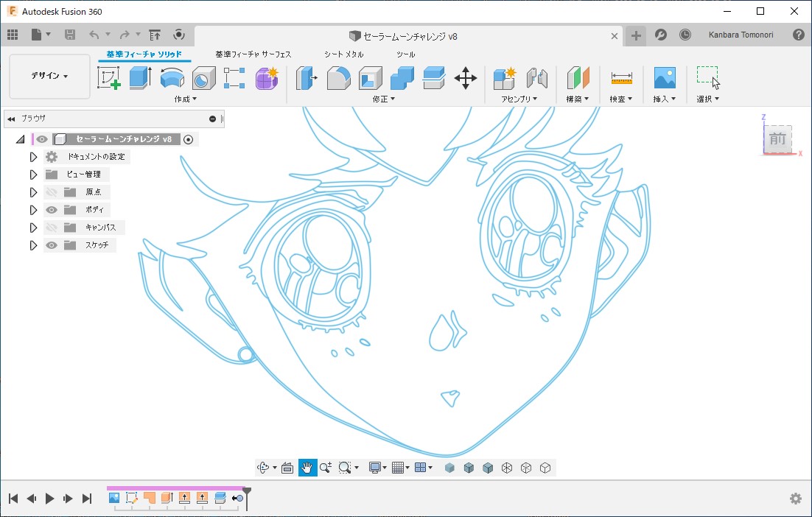Switch to ツール tab
The width and height of the screenshot is (812, 517).
405,54
